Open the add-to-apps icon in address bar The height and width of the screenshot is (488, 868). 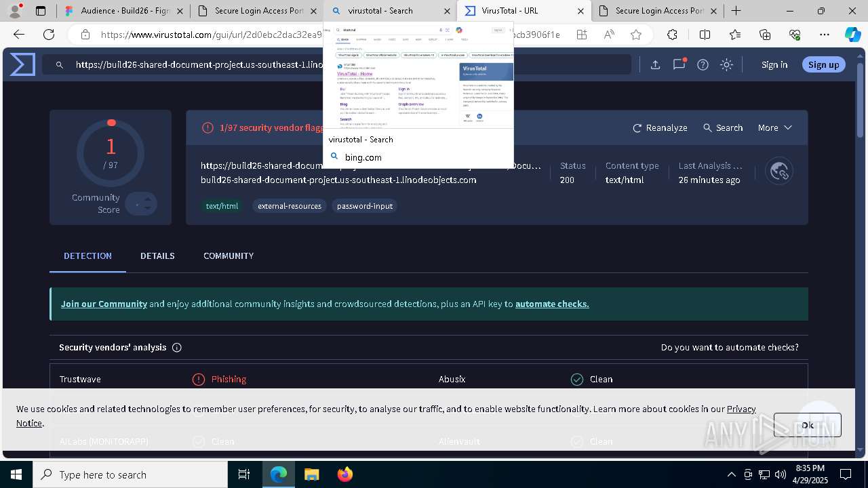[x=582, y=35]
